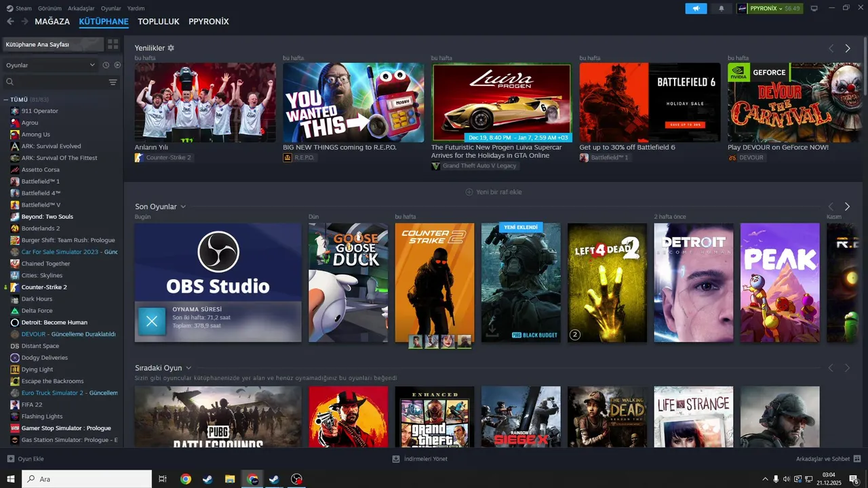Select KÜTÜPHANE tab
The width and height of the screenshot is (868, 488).
[104, 22]
